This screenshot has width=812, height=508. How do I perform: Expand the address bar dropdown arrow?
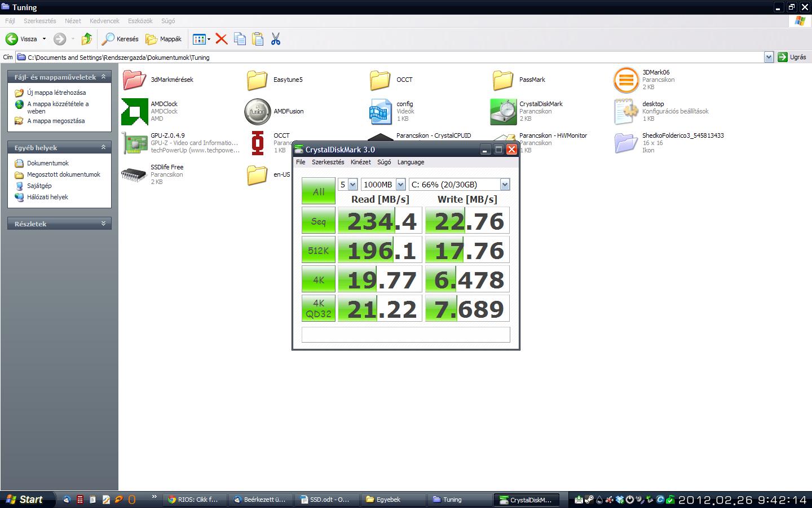769,57
